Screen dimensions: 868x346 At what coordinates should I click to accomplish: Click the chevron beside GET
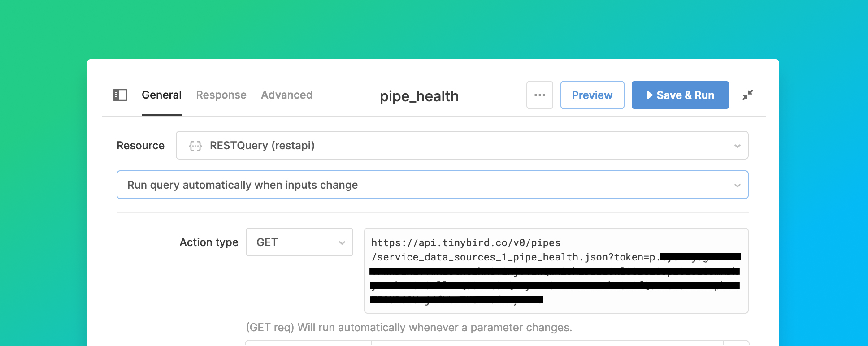(342, 243)
